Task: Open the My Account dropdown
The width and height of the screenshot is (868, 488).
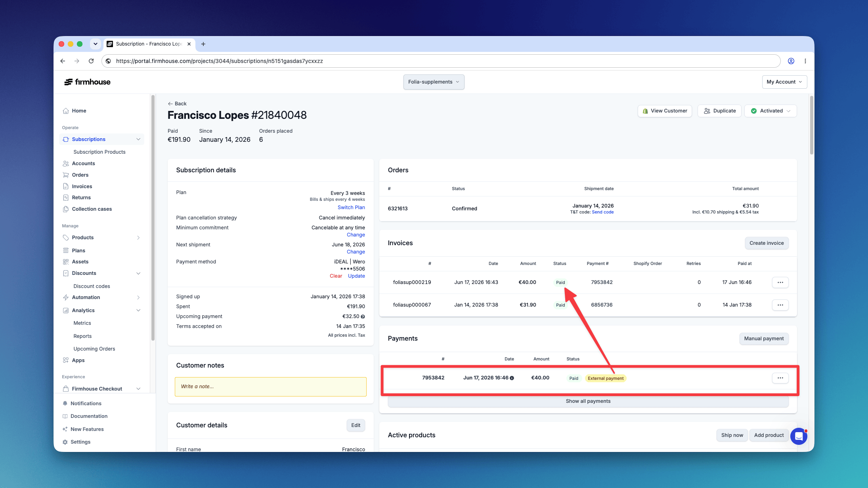Action: [784, 82]
